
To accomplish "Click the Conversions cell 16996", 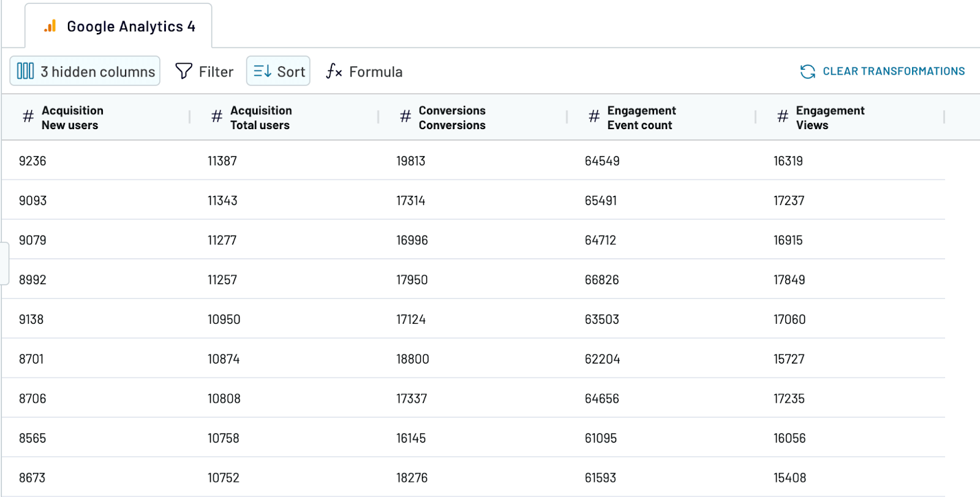I will coord(412,241).
